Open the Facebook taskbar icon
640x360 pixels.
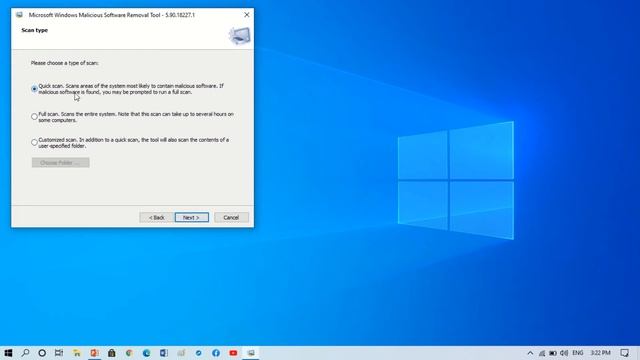(216, 353)
